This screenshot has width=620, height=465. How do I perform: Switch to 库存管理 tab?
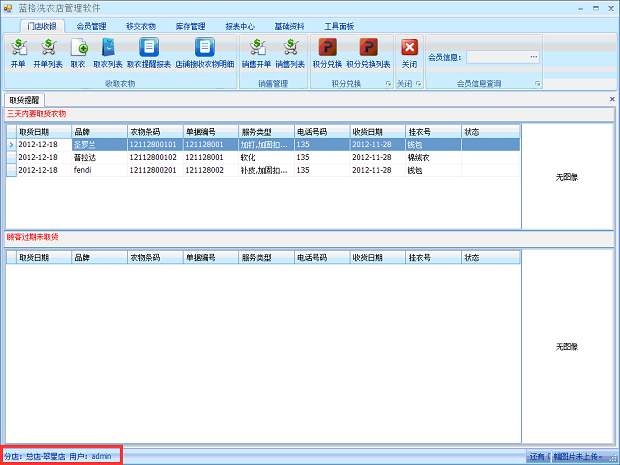point(190,26)
